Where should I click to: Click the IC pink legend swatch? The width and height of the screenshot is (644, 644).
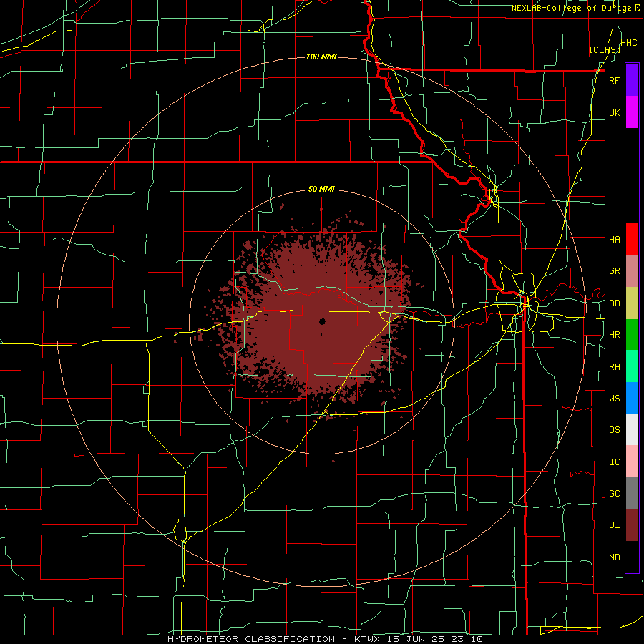click(632, 462)
